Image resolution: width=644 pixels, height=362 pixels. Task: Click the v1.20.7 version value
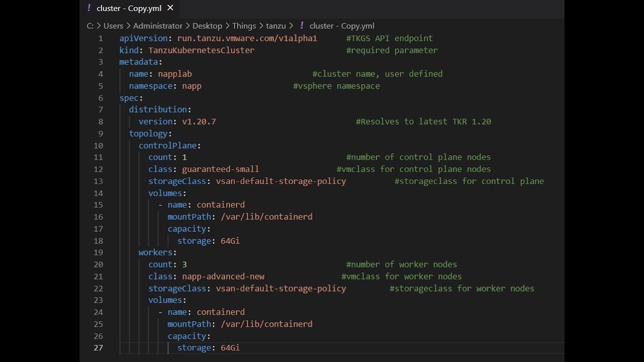point(199,122)
